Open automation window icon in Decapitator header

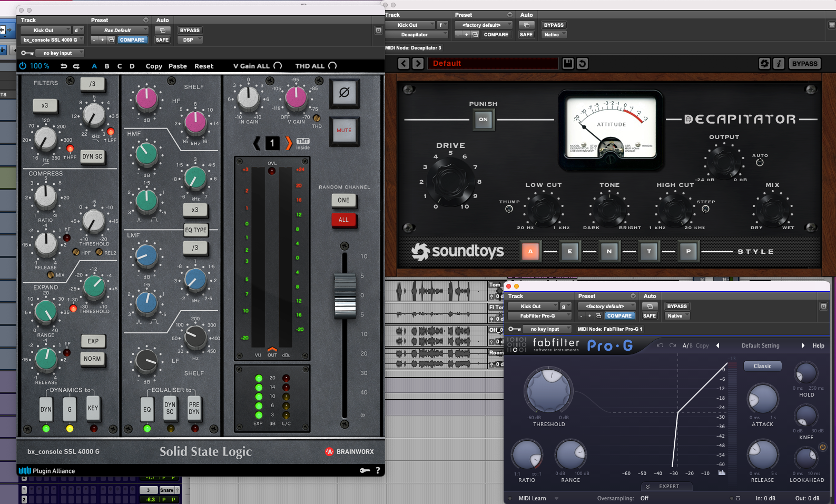pyautogui.click(x=526, y=25)
